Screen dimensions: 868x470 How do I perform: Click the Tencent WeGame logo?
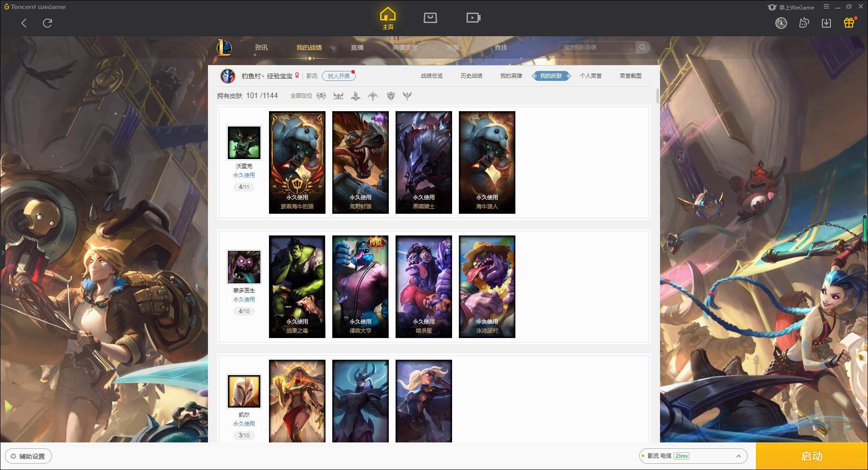tap(35, 7)
